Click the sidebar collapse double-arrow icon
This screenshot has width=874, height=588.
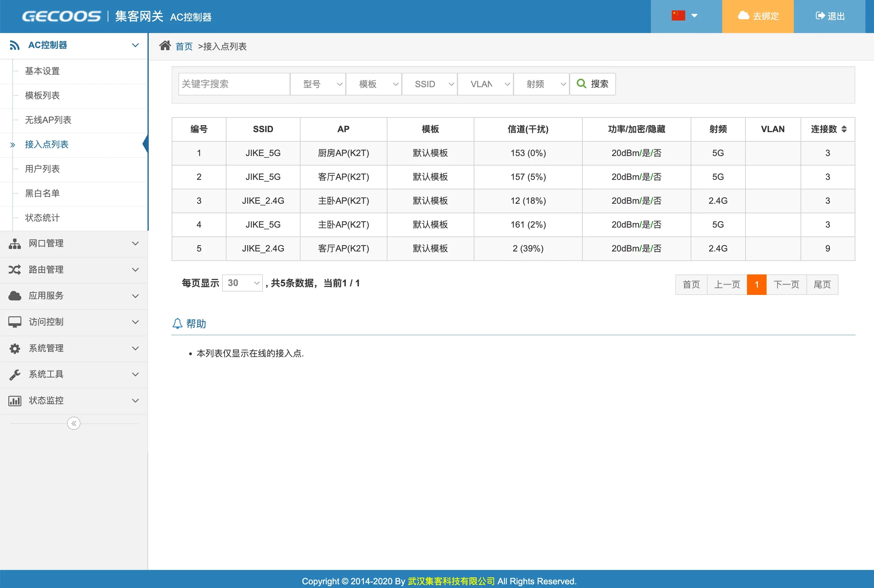(x=74, y=423)
